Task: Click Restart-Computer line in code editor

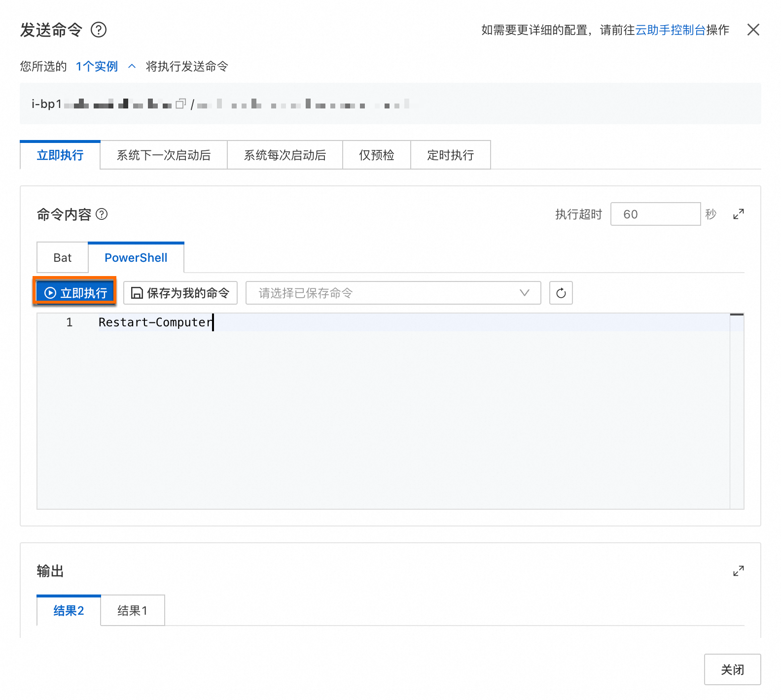Action: [x=156, y=322]
